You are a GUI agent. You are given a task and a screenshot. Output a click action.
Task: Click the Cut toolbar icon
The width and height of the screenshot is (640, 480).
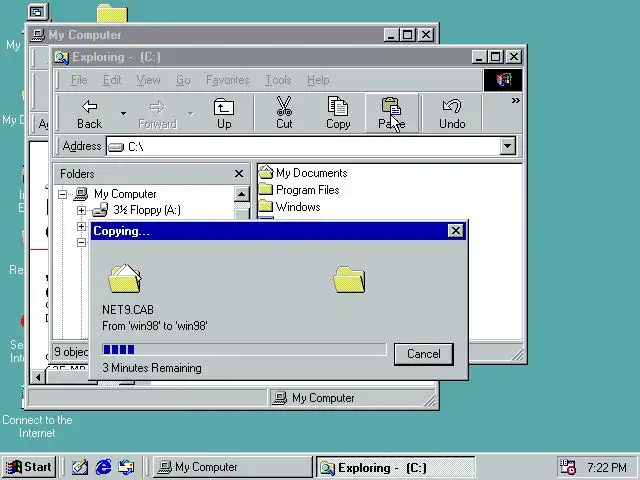[284, 113]
